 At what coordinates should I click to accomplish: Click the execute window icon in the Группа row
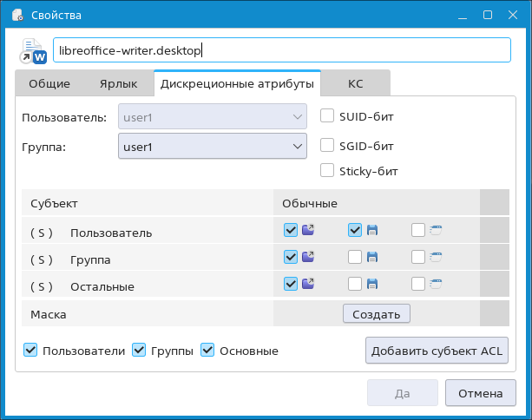coord(436,257)
